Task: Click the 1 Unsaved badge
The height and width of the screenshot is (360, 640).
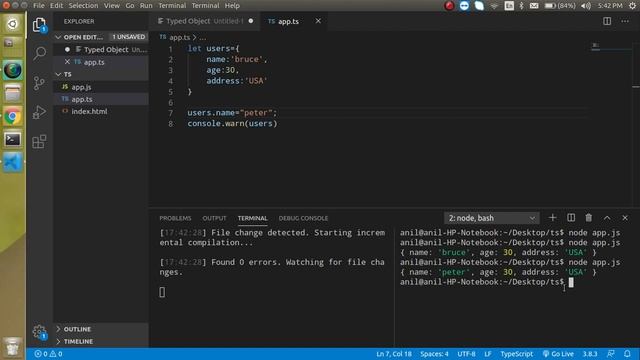Action: click(129, 37)
